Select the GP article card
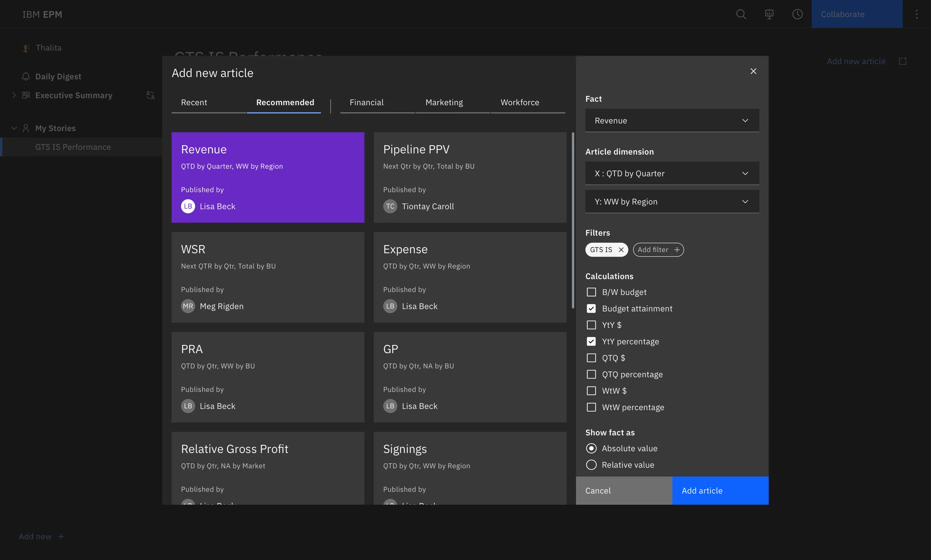Viewport: 931px width, 560px height. [469, 377]
